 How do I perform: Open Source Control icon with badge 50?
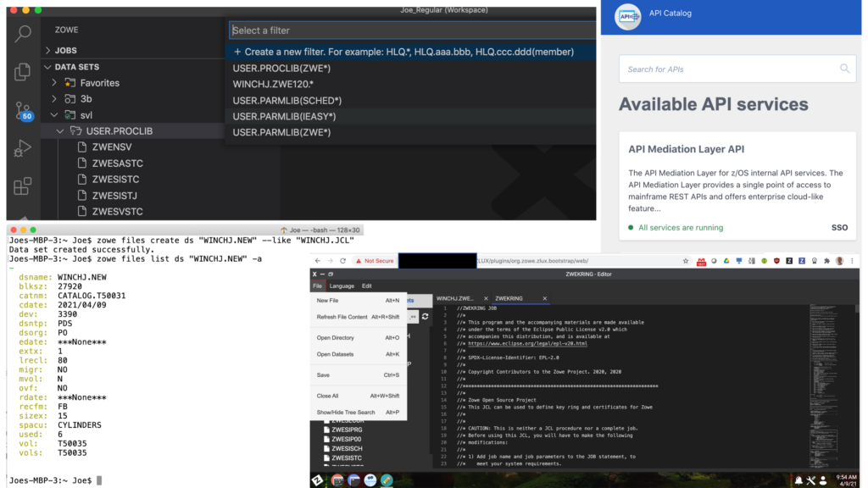coord(23,111)
